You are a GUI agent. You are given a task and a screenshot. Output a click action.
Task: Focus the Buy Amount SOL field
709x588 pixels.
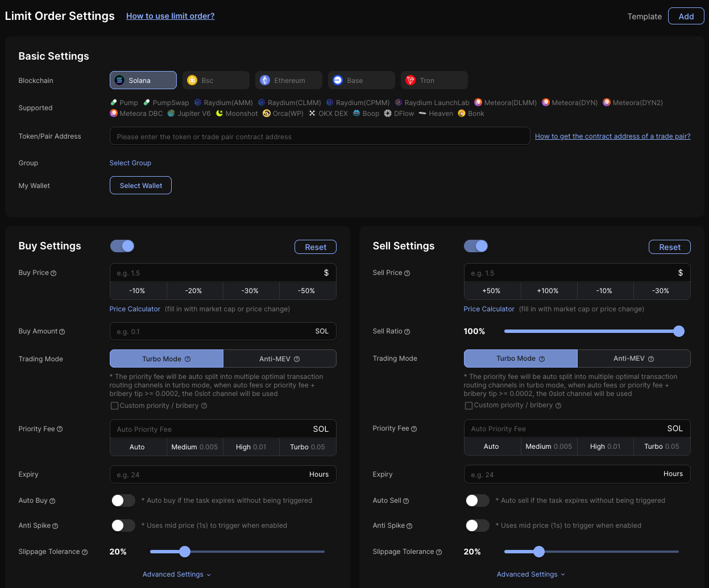click(223, 331)
